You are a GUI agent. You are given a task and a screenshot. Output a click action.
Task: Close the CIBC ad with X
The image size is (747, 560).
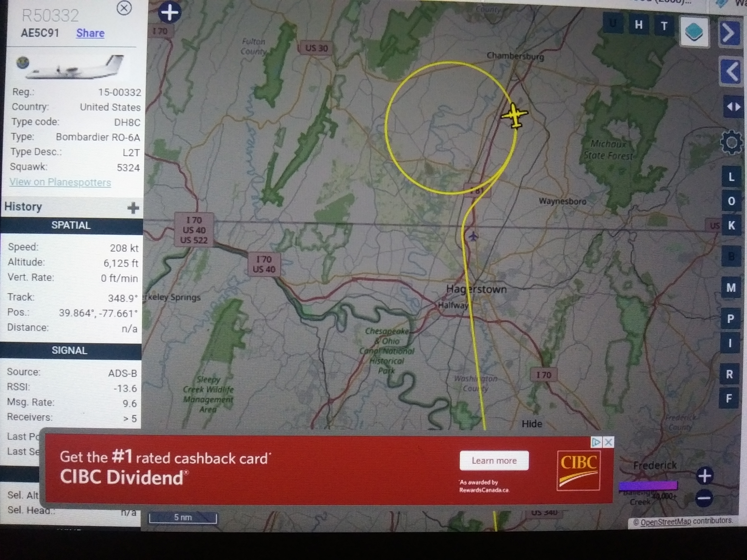609,442
